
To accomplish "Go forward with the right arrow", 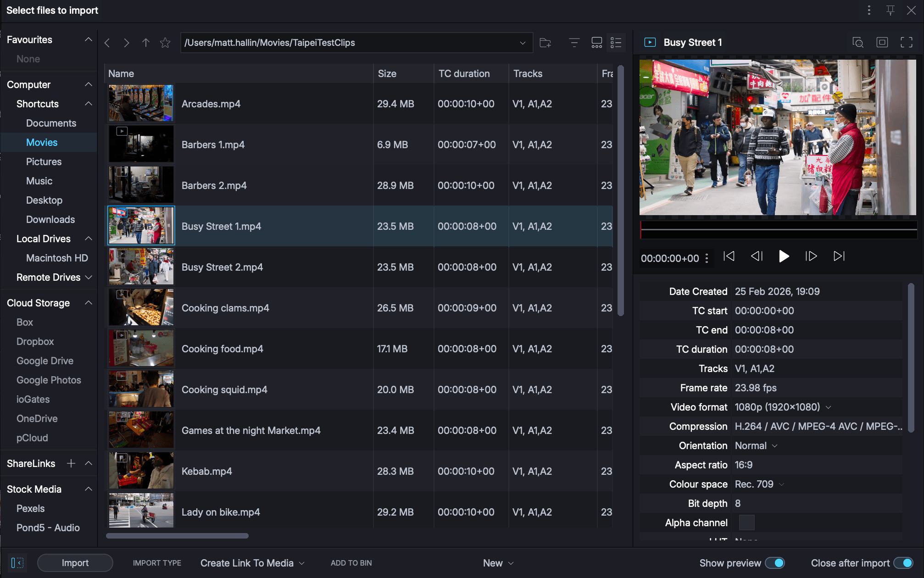I will click(x=127, y=43).
